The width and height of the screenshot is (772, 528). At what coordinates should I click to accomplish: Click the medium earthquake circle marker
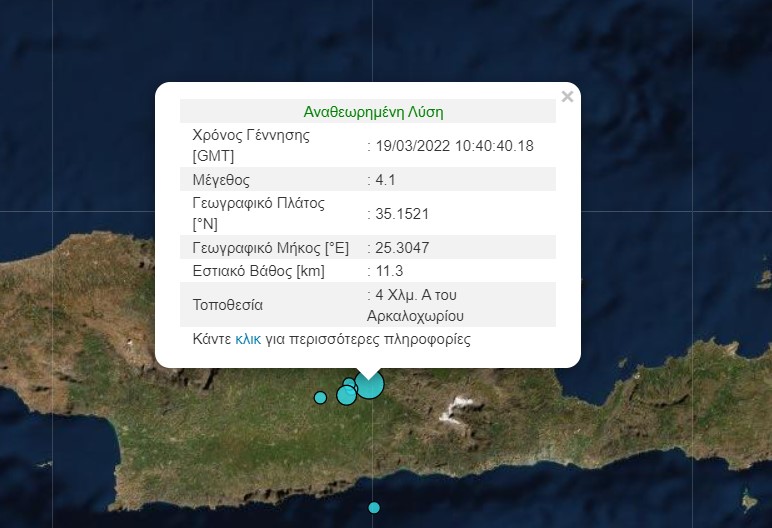click(x=347, y=395)
